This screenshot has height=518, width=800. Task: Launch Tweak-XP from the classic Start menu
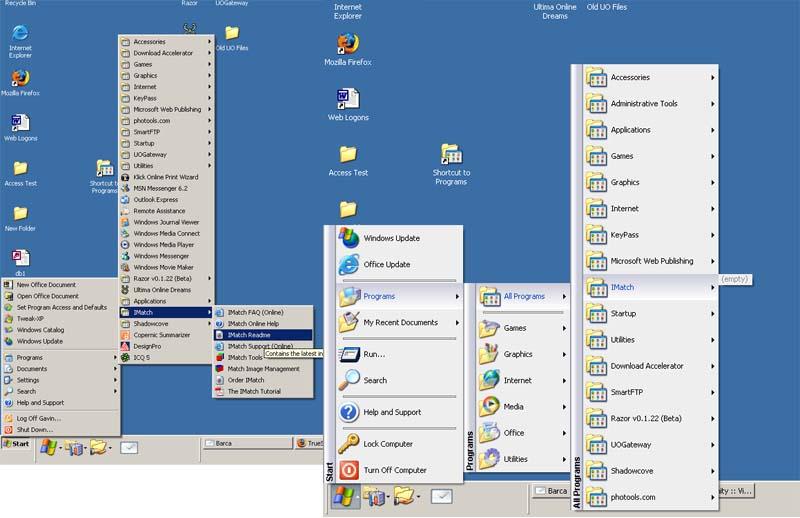(60, 318)
